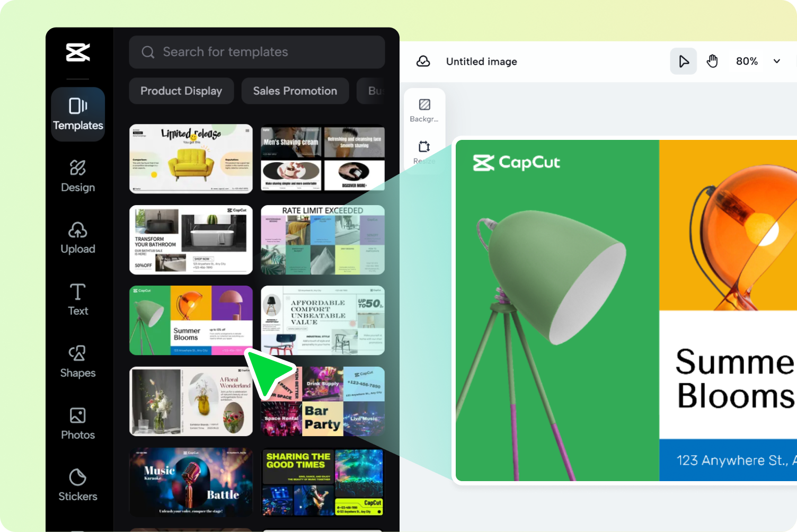Click the Untitled image title

click(x=482, y=61)
